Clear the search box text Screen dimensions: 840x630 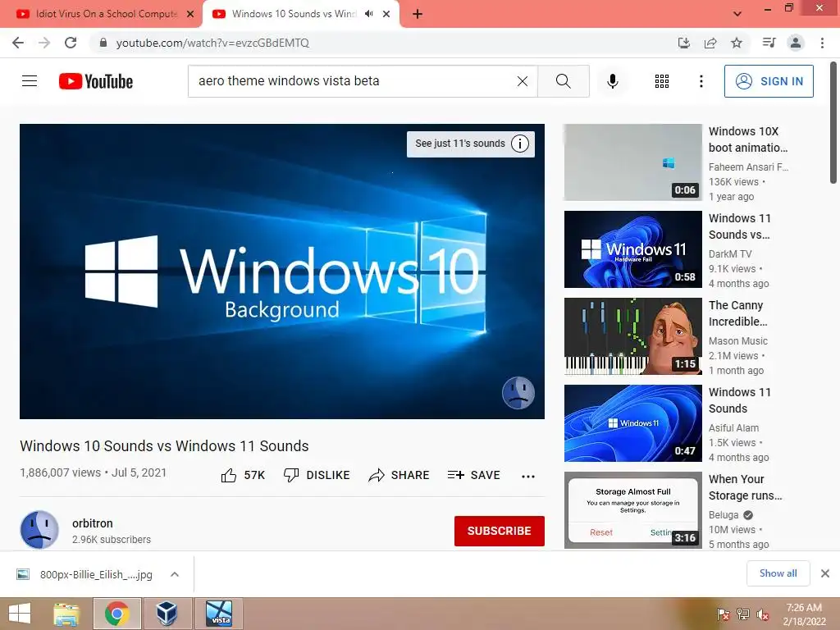tap(523, 81)
